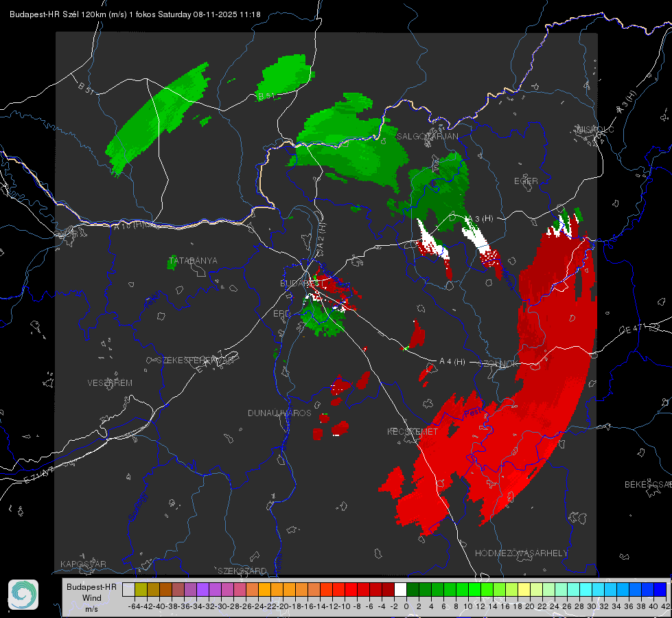Click the MISKOLC city label
Screen dimensions: 672x618
pyautogui.click(x=595, y=129)
